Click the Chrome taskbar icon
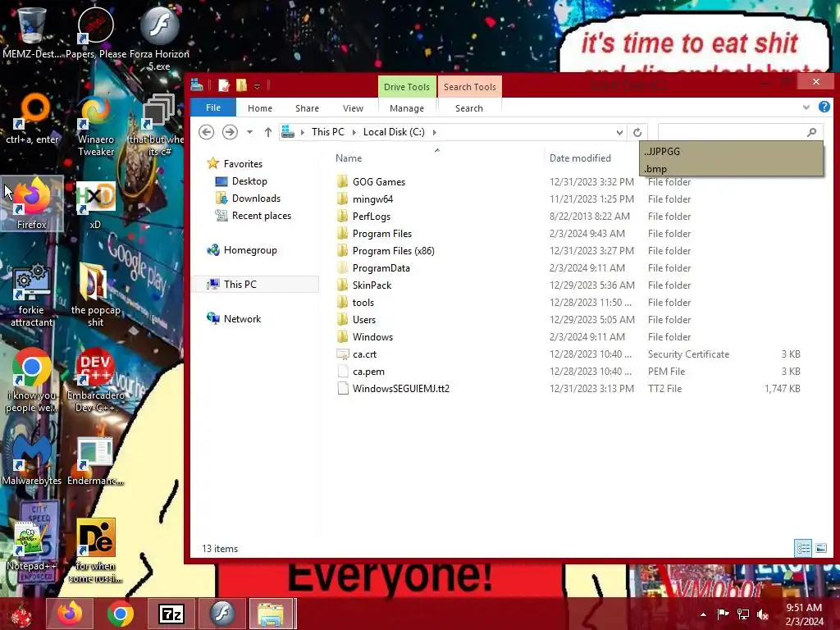Image resolution: width=840 pixels, height=630 pixels. [x=120, y=614]
